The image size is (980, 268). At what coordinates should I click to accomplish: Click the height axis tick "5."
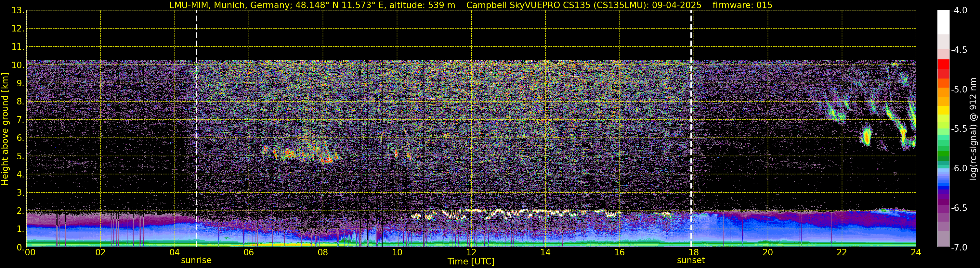(20, 156)
